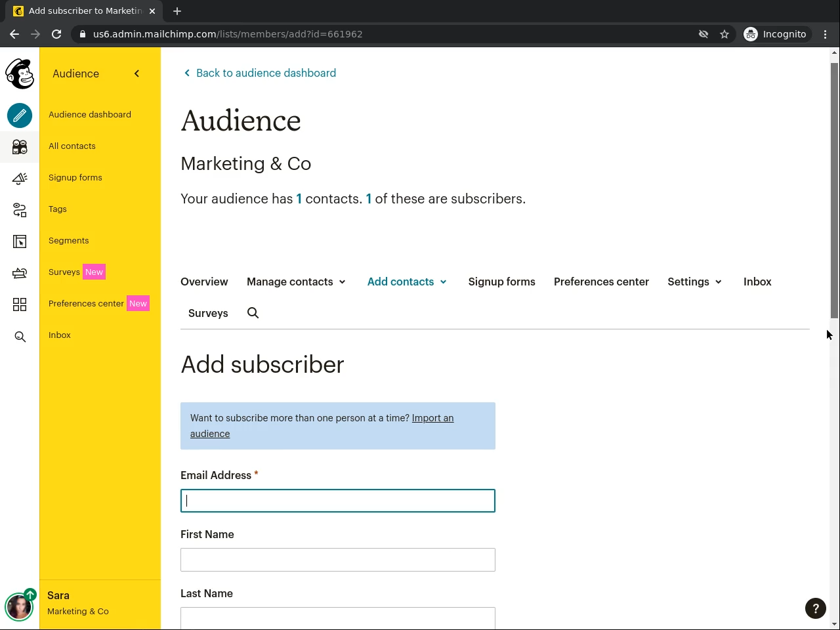Focus the Email Address input field
840x630 pixels.
tap(337, 501)
